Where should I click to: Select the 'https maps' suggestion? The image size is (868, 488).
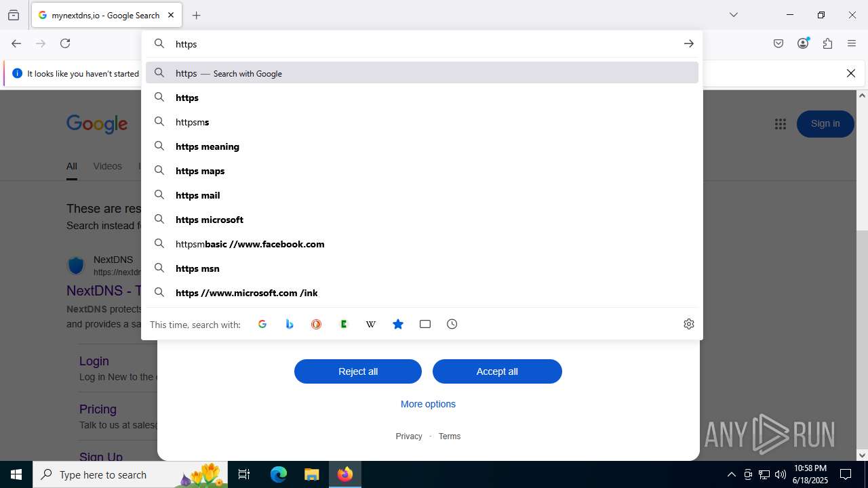click(422, 171)
